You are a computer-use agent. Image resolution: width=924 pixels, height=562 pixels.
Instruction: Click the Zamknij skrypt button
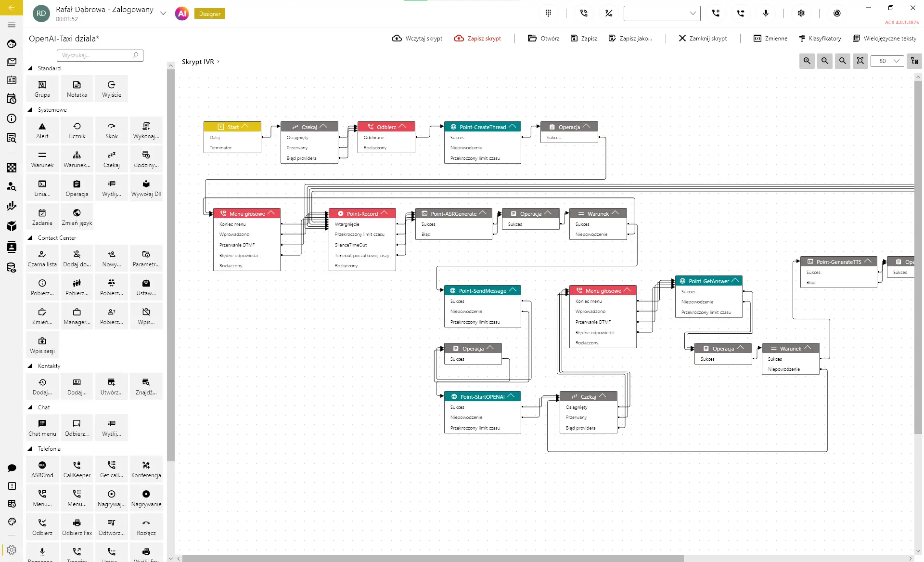click(x=703, y=39)
